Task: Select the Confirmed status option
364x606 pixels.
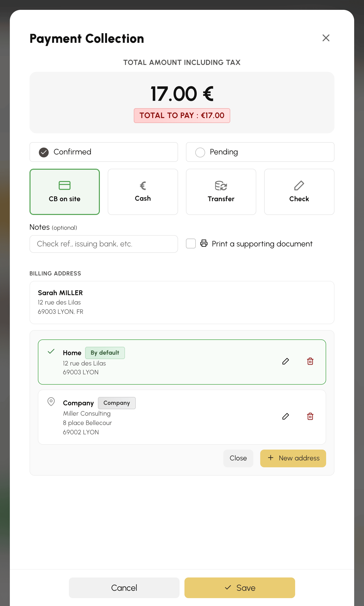Action: coord(104,152)
